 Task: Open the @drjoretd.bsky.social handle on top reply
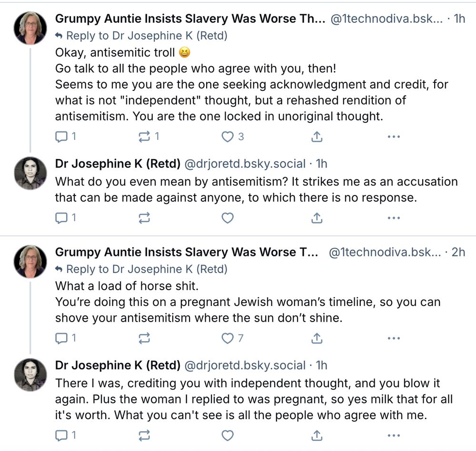tap(245, 164)
